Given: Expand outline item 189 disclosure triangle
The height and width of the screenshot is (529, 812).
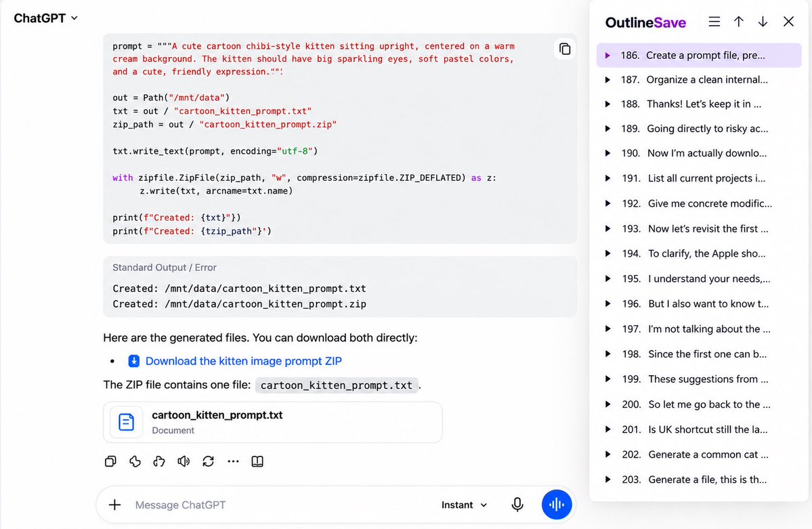Looking at the screenshot, I should coord(608,129).
